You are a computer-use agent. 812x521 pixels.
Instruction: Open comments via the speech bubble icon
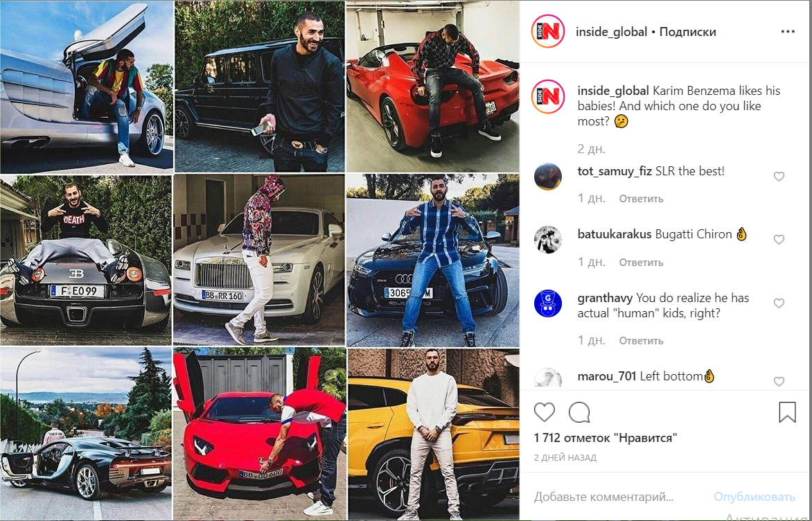pyautogui.click(x=579, y=412)
